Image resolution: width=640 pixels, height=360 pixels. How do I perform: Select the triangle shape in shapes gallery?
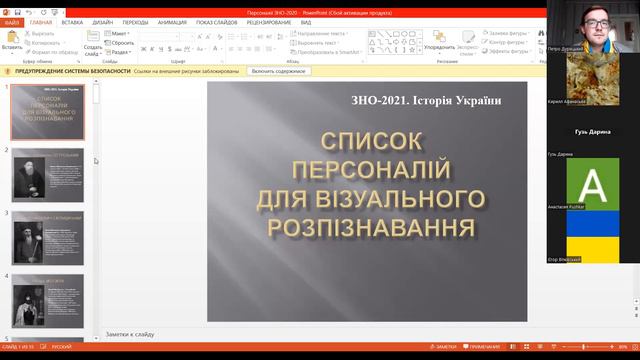point(372,42)
